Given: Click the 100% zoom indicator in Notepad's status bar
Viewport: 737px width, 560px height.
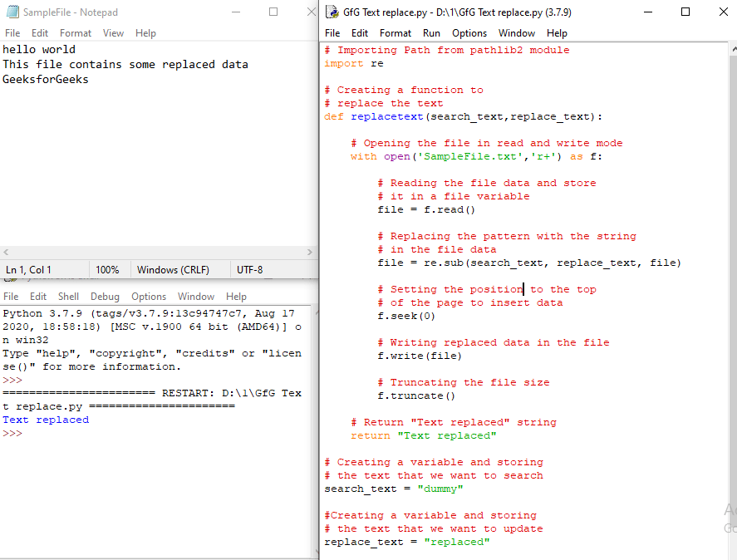Looking at the screenshot, I should point(108,269).
